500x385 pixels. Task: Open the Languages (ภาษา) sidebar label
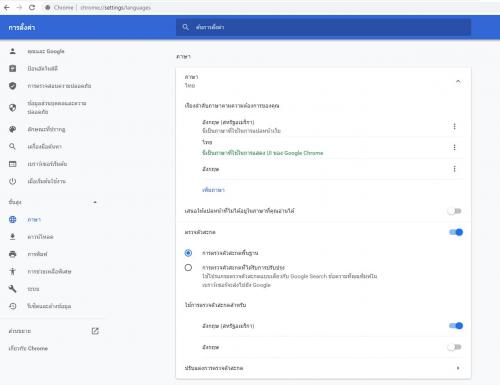34,219
